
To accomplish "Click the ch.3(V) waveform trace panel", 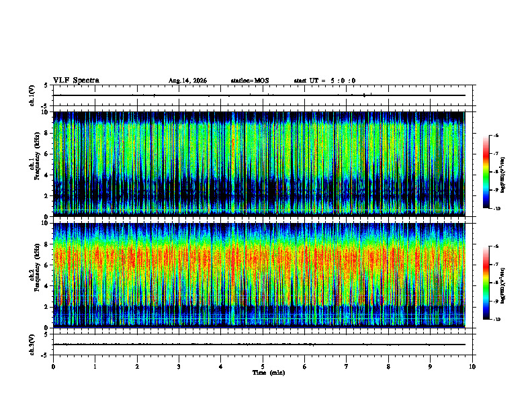I will pyautogui.click(x=263, y=345).
